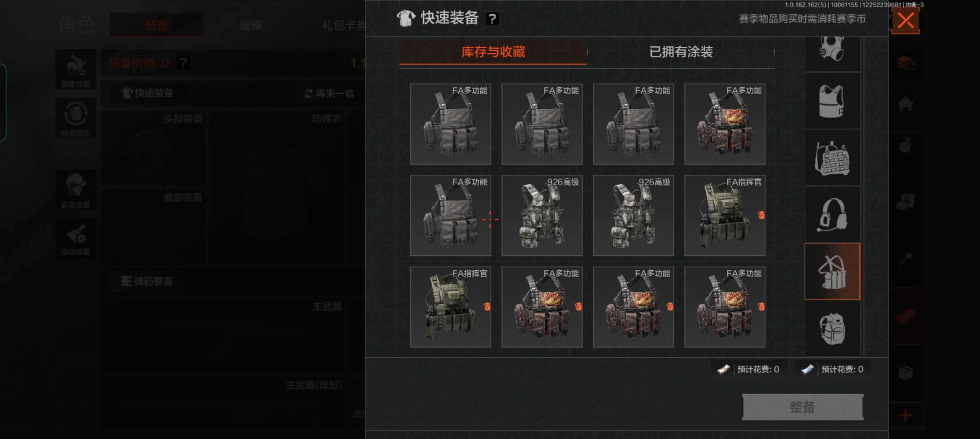The height and width of the screenshot is (439, 980).
Task: Pick FA指挥官 rig in bottom row
Action: (451, 307)
